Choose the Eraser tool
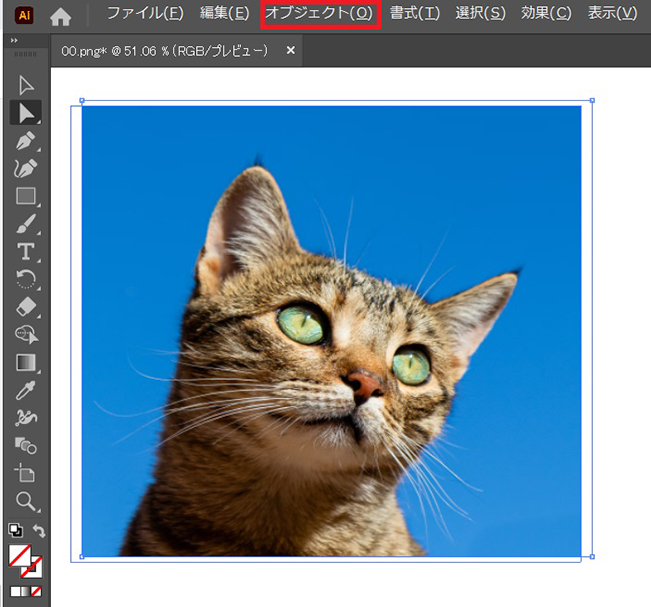The height and width of the screenshot is (607, 651). click(x=26, y=306)
